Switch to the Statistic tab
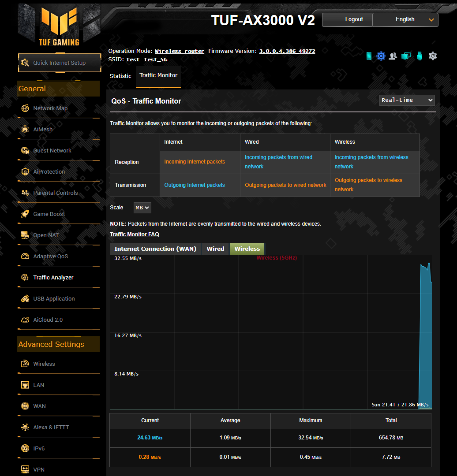The image size is (457, 476). coord(120,76)
